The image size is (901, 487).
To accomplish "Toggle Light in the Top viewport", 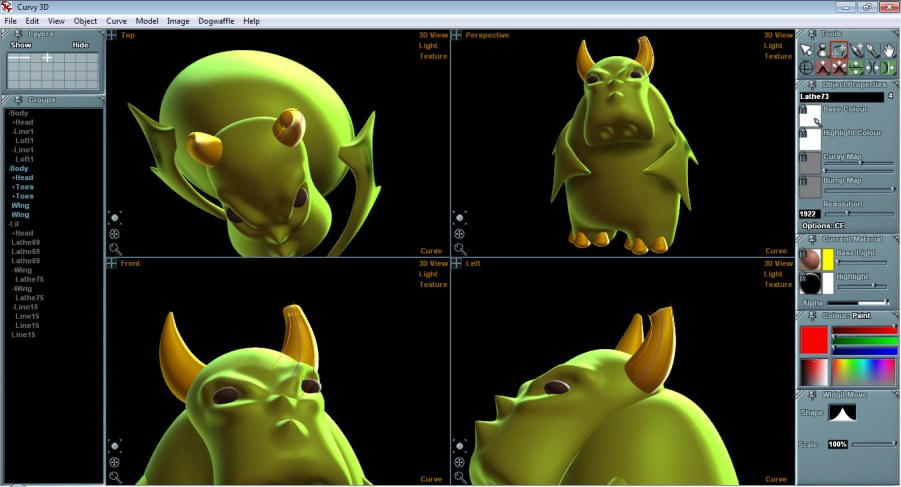I will click(428, 45).
